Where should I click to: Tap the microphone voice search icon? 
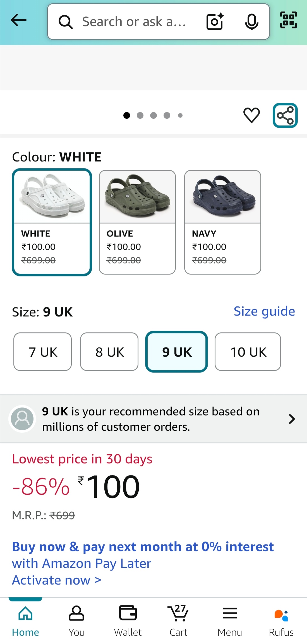pyautogui.click(x=251, y=22)
